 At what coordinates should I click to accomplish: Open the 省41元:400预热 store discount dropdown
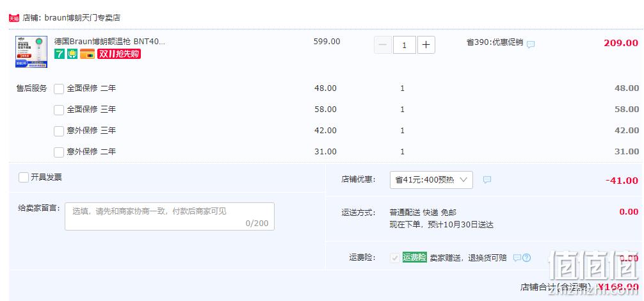[x=431, y=180]
